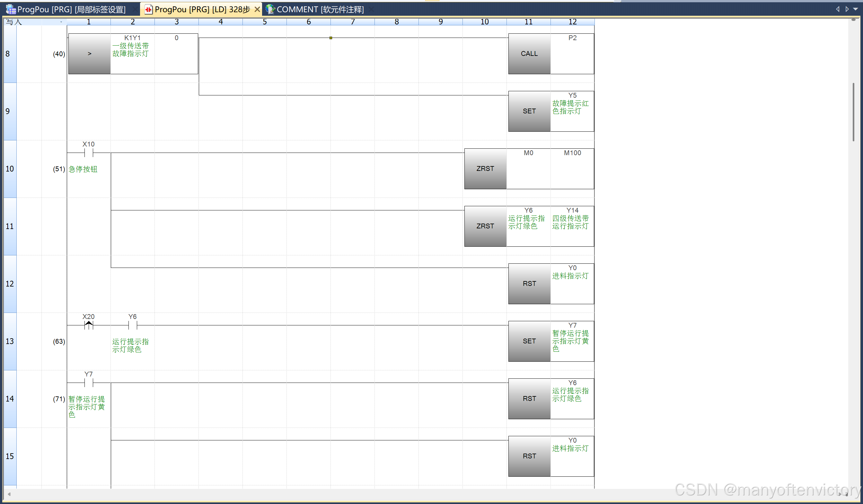Click the Y6 operand of ZRST in row 11
The width and height of the screenshot is (863, 504).
(528, 226)
